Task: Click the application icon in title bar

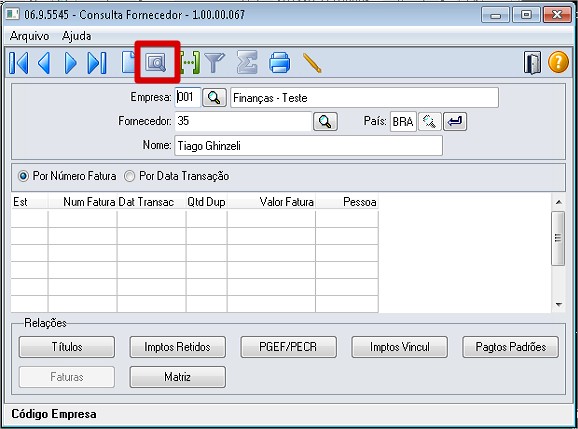Action: (x=13, y=14)
